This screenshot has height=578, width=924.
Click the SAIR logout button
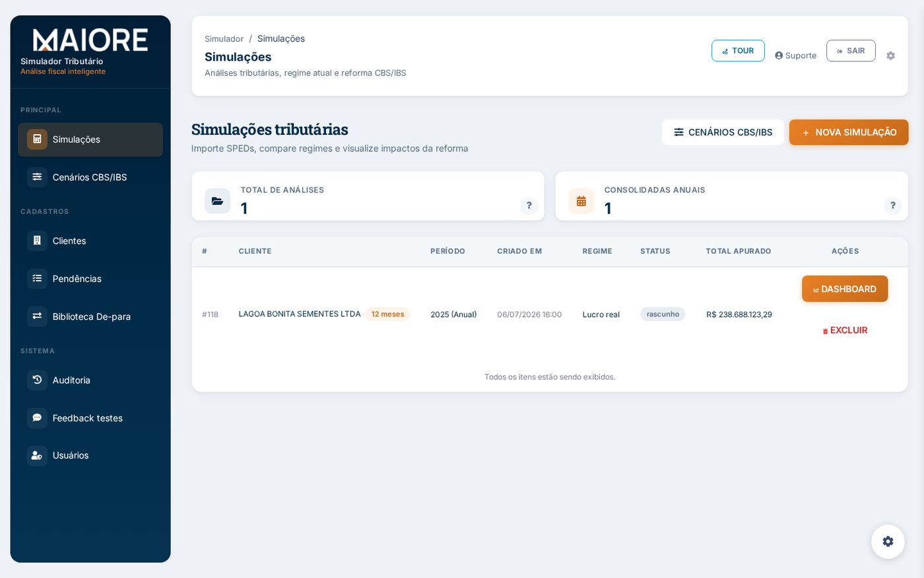click(851, 51)
